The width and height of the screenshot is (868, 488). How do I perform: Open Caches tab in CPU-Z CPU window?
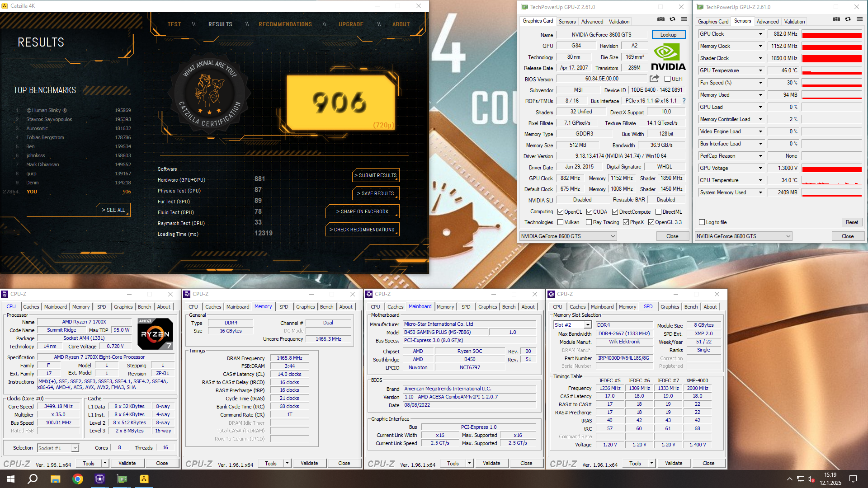[x=31, y=306]
